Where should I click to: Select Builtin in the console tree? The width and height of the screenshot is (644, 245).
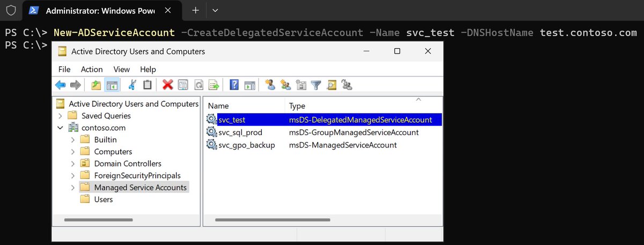click(x=105, y=139)
